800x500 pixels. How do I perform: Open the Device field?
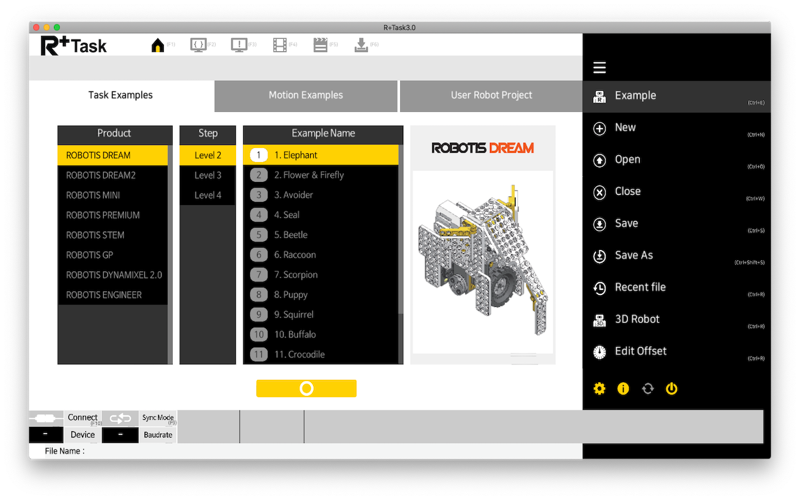(83, 435)
